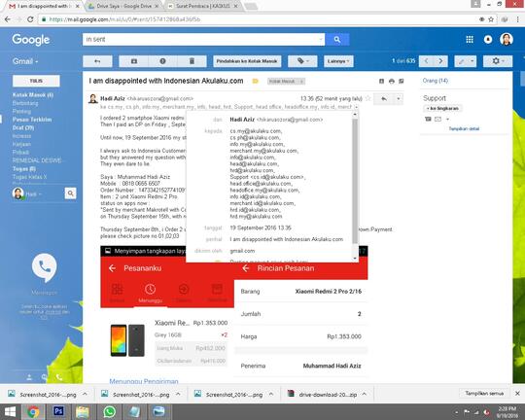Image resolution: width=525 pixels, height=420 pixels.
Task: Click the back to sent mail arrow
Action: tap(97, 61)
